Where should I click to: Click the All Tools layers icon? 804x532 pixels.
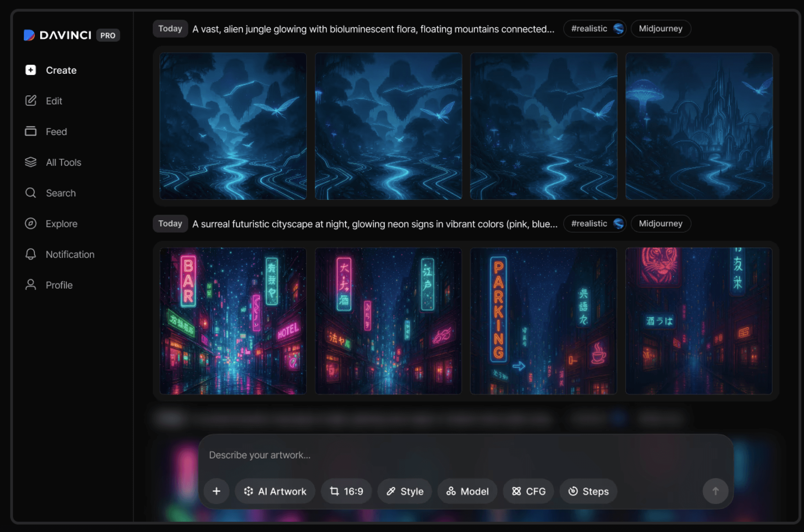(31, 162)
